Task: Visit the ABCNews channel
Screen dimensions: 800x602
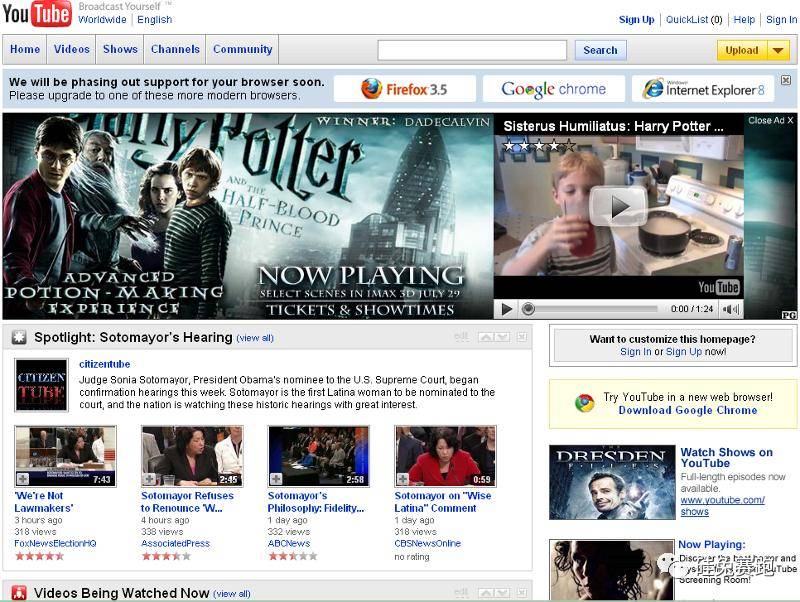Action: pyautogui.click(x=289, y=543)
